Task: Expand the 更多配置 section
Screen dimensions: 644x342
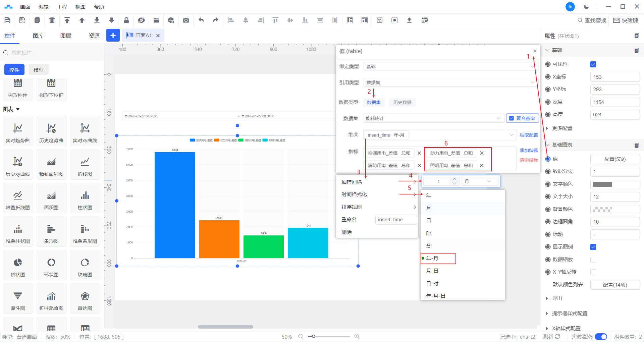Action: pyautogui.click(x=562, y=128)
